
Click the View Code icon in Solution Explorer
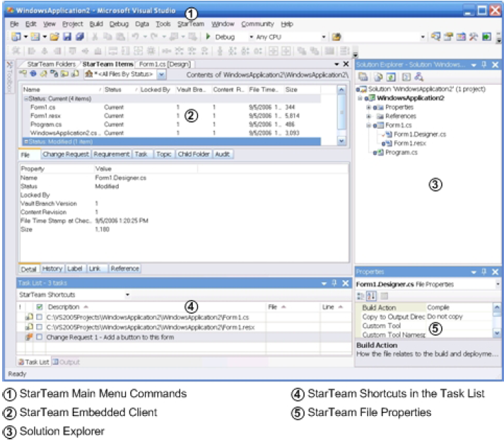(x=406, y=77)
